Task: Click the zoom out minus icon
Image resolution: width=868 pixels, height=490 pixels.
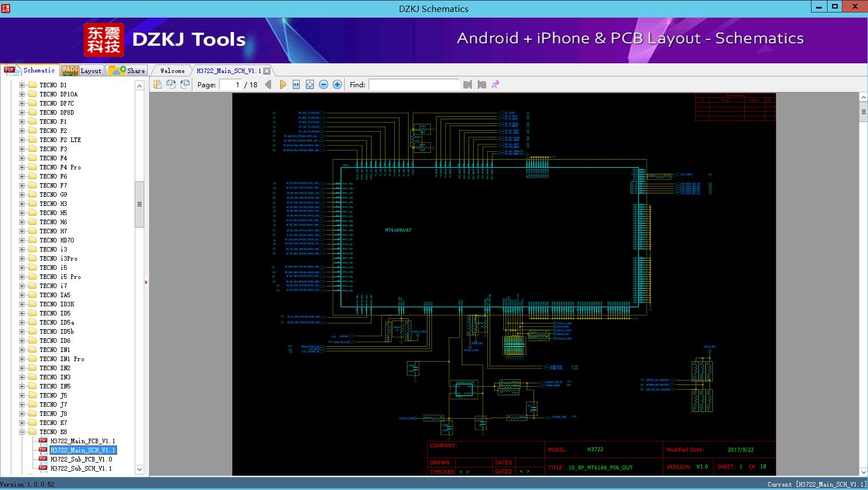Action: tap(324, 84)
